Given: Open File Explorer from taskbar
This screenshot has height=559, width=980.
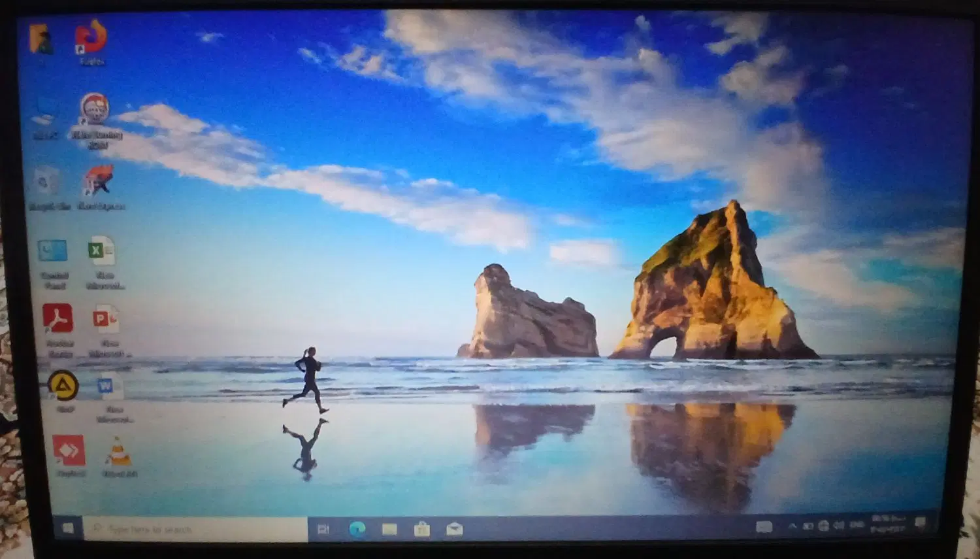Looking at the screenshot, I should tap(389, 529).
